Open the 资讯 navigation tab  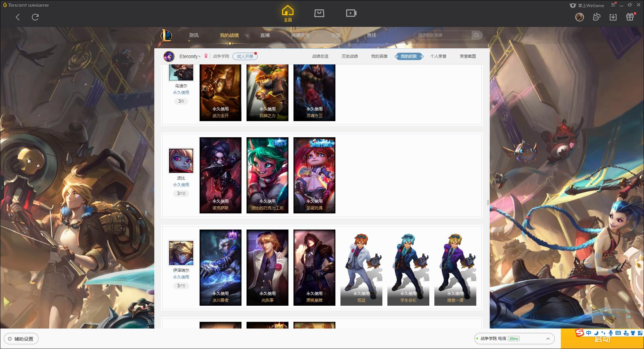coord(194,35)
